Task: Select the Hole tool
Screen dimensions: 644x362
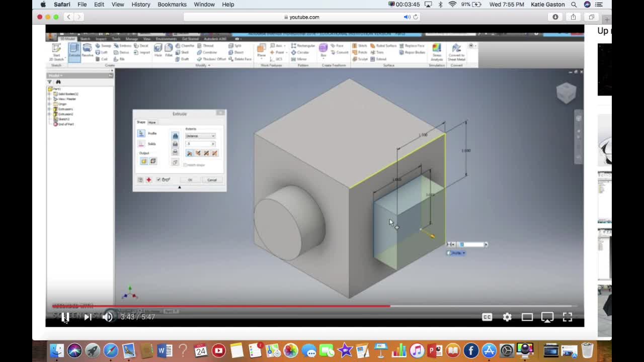Action: point(158,50)
